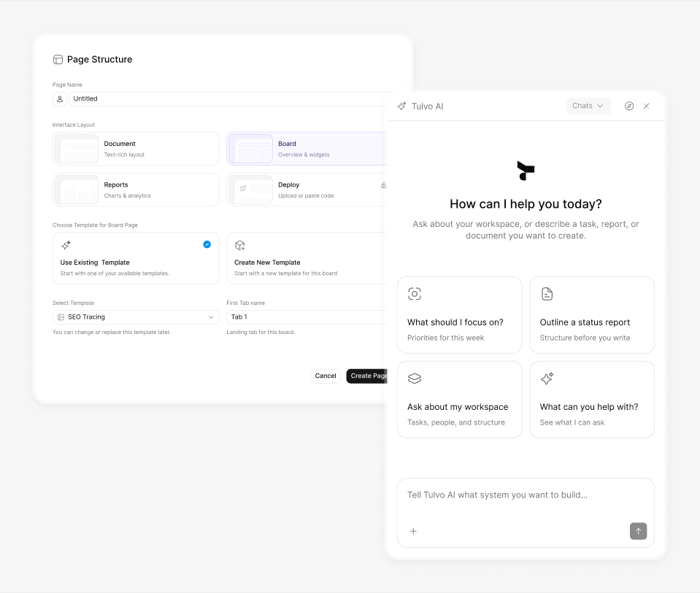Click the cube icon on Create New Template
Viewport: 700px width, 593px height.
(x=239, y=245)
